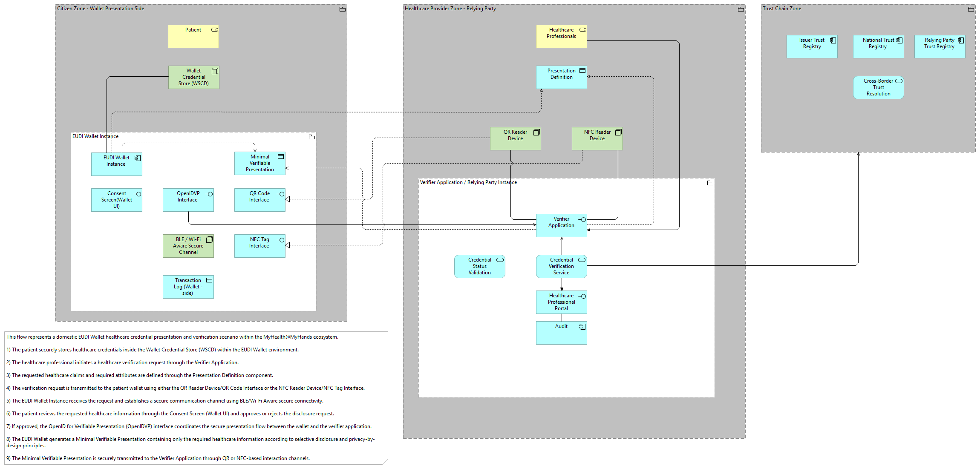980x469 pixels.
Task: Select the Credential Status Validation service
Action: pyautogui.click(x=479, y=266)
